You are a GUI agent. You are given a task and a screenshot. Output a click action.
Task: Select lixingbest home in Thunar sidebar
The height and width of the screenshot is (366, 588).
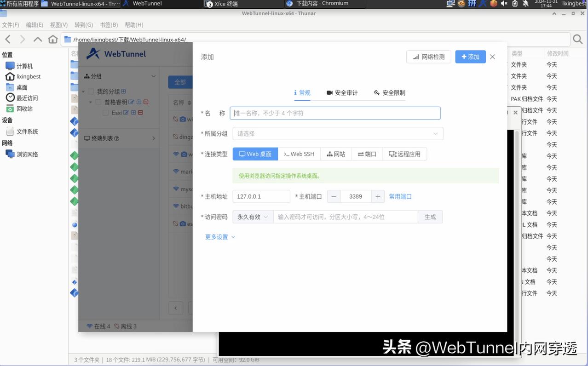(x=23, y=77)
